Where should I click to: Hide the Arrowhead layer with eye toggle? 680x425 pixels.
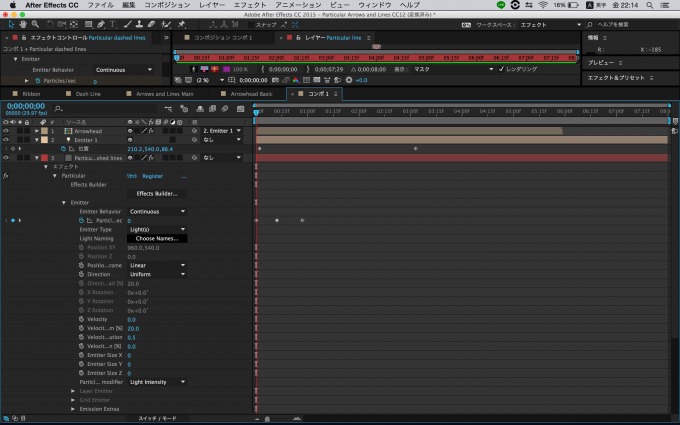[6, 131]
